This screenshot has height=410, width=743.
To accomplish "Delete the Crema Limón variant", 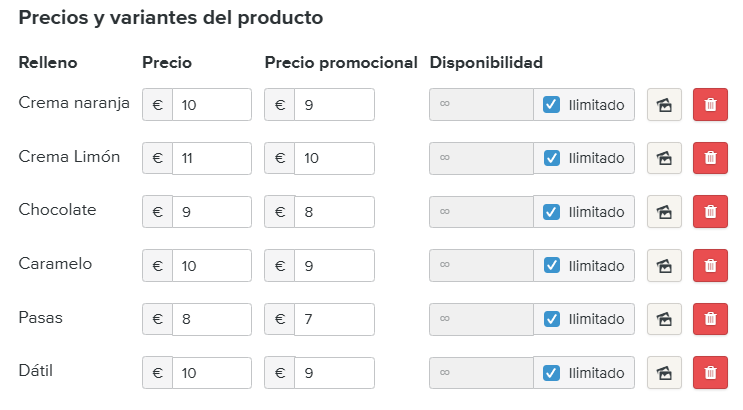I will pos(710,158).
